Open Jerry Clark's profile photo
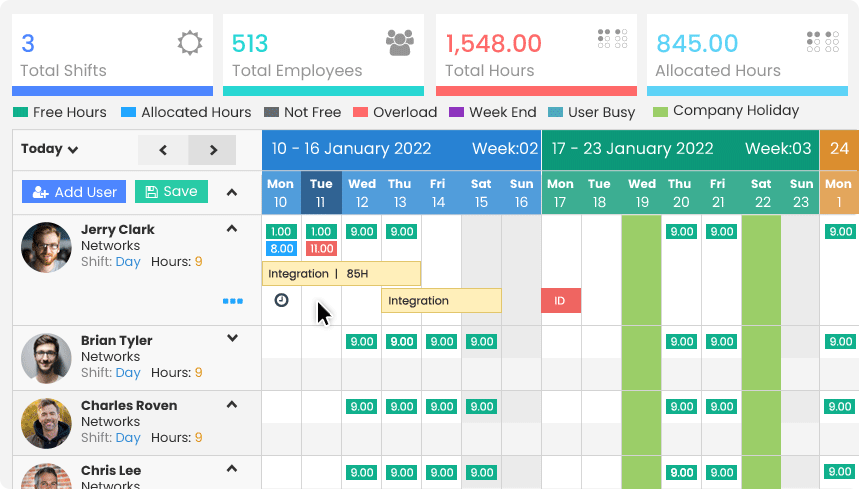Viewport: 859px width, 489px height. click(46, 247)
